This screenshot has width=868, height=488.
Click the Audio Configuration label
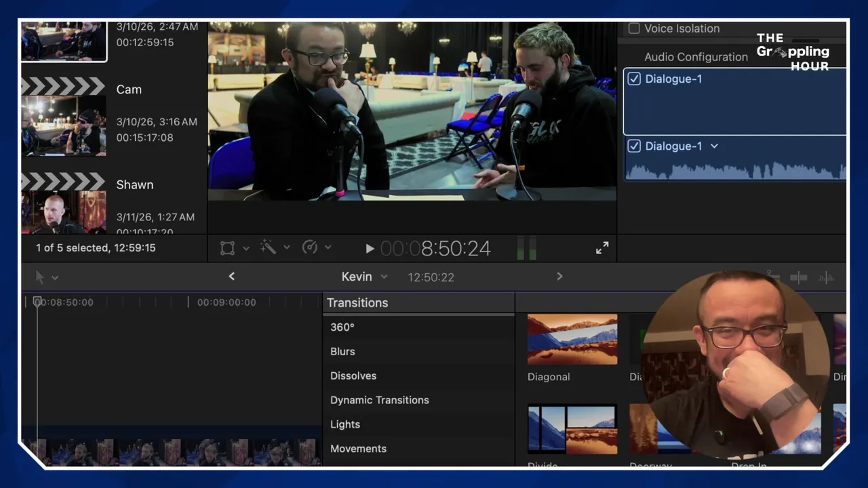(x=696, y=57)
